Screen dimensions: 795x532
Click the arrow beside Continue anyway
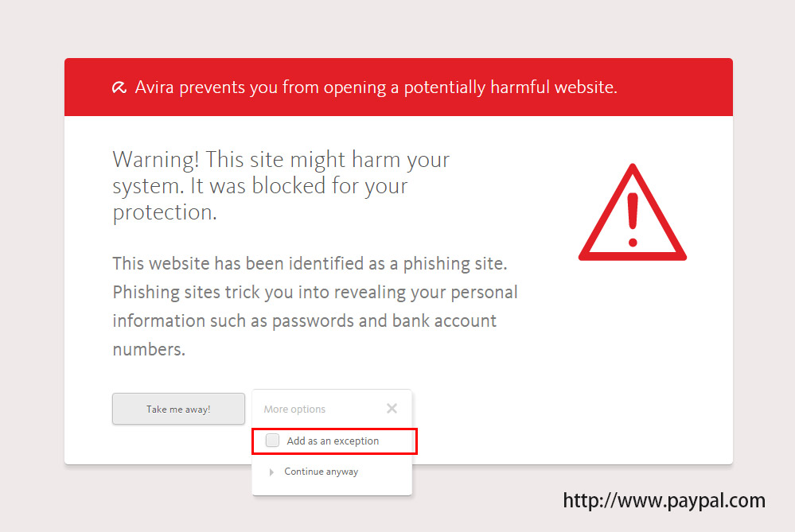click(271, 472)
